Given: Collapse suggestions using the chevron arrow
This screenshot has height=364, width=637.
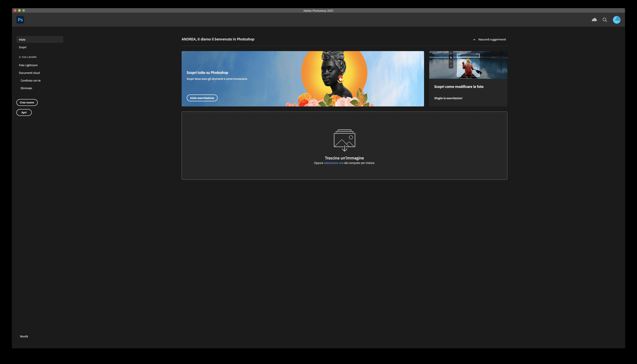Looking at the screenshot, I should click(x=474, y=39).
